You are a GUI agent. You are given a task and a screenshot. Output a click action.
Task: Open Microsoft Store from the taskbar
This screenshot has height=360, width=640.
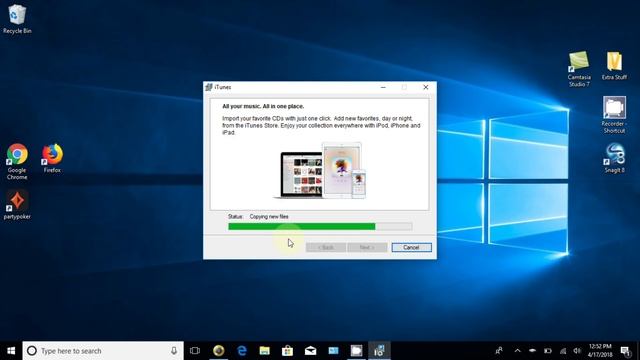[x=287, y=351]
